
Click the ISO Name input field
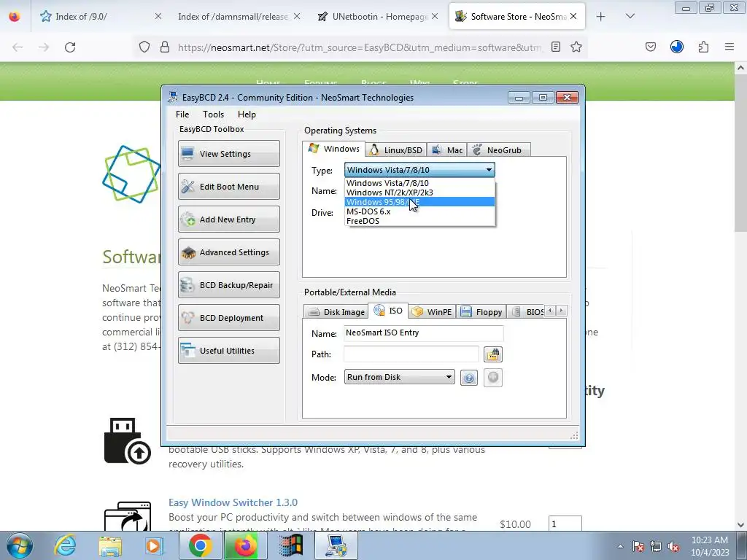[424, 332]
